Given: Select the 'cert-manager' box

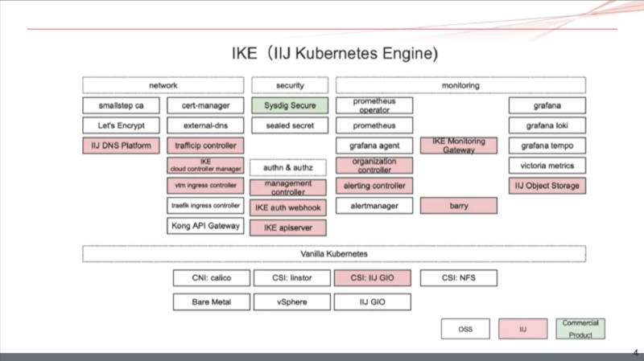Looking at the screenshot, I should click(205, 105).
